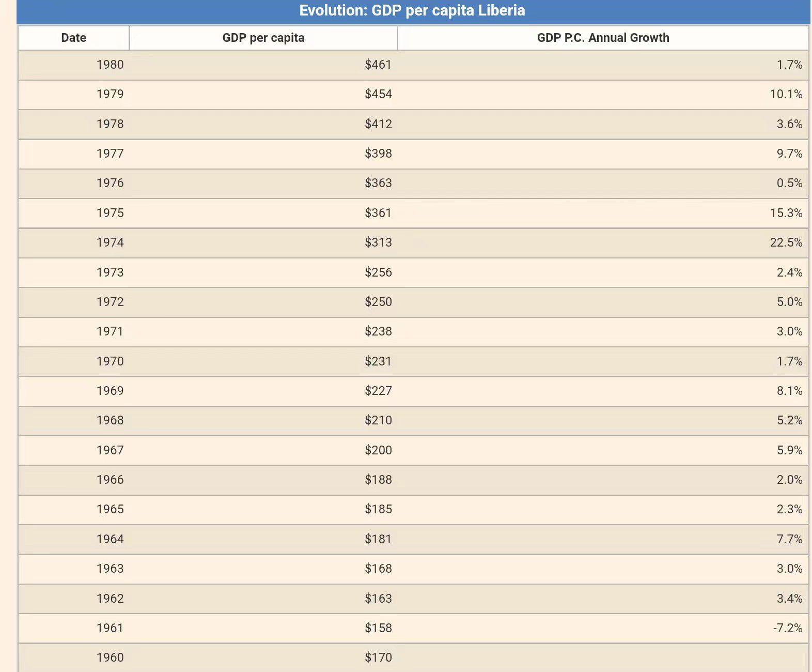Select the year cell '1980'

coord(110,65)
